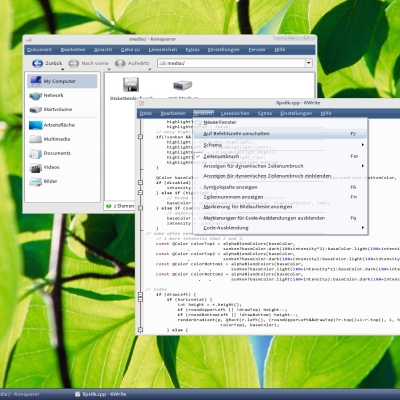Toggle Markierung für Bildlaufleiste anzeigen
The image size is (400, 400).
click(x=279, y=207)
